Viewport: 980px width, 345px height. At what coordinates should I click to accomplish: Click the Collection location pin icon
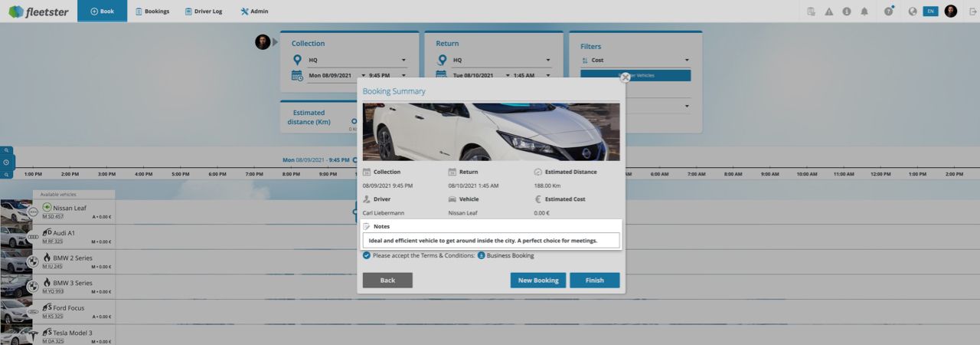coord(297,60)
